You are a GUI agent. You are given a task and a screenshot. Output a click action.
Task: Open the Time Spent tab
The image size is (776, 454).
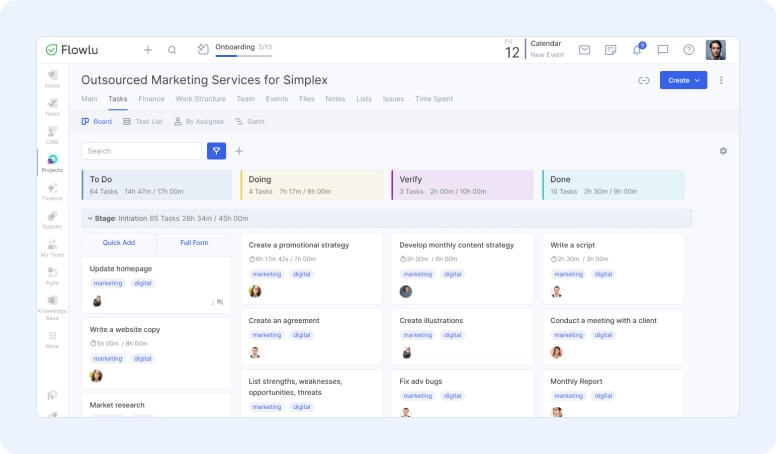[x=433, y=99]
